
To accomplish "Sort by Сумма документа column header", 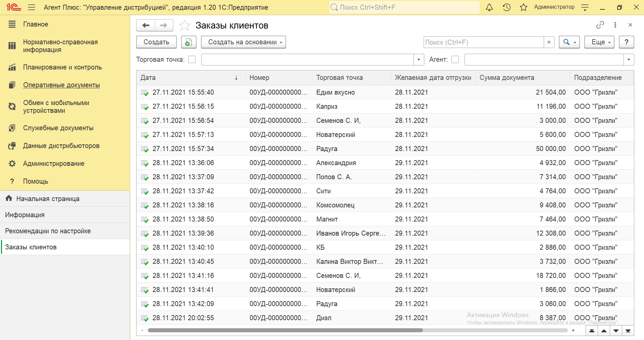I will click(506, 78).
